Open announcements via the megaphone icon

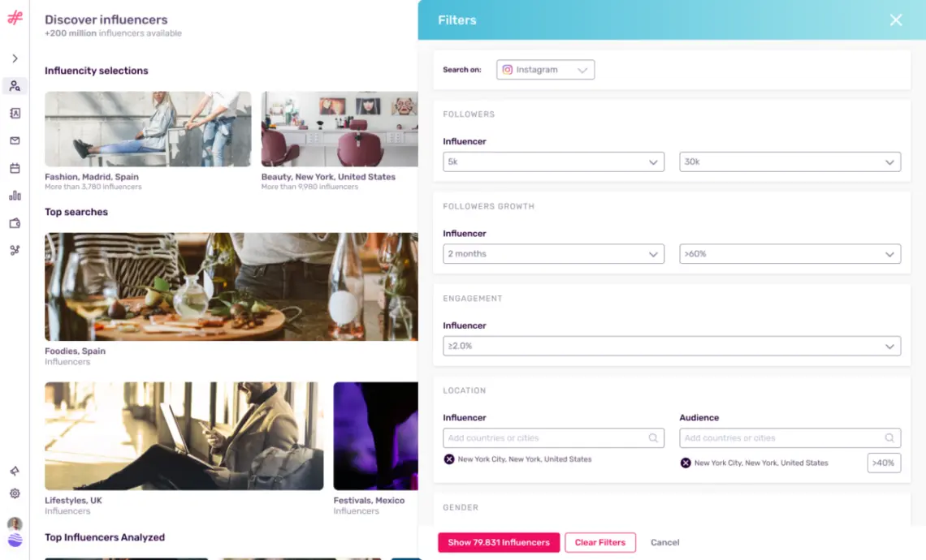15,472
